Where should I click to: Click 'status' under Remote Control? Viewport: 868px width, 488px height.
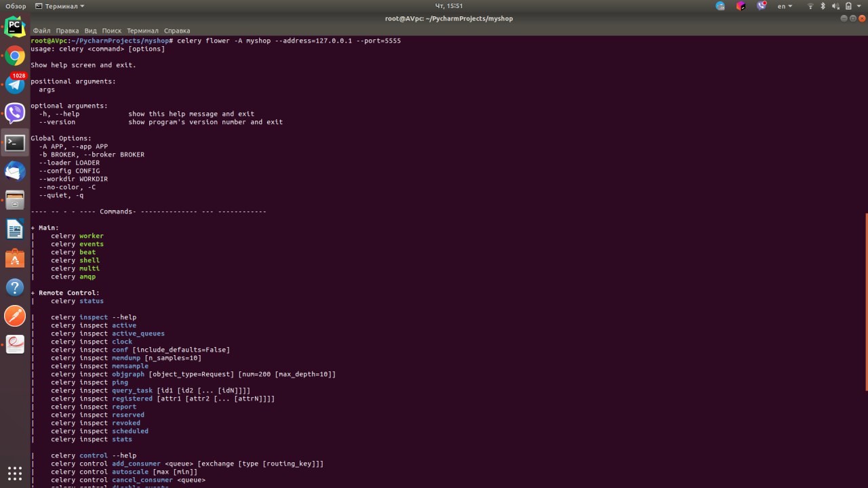click(x=92, y=301)
